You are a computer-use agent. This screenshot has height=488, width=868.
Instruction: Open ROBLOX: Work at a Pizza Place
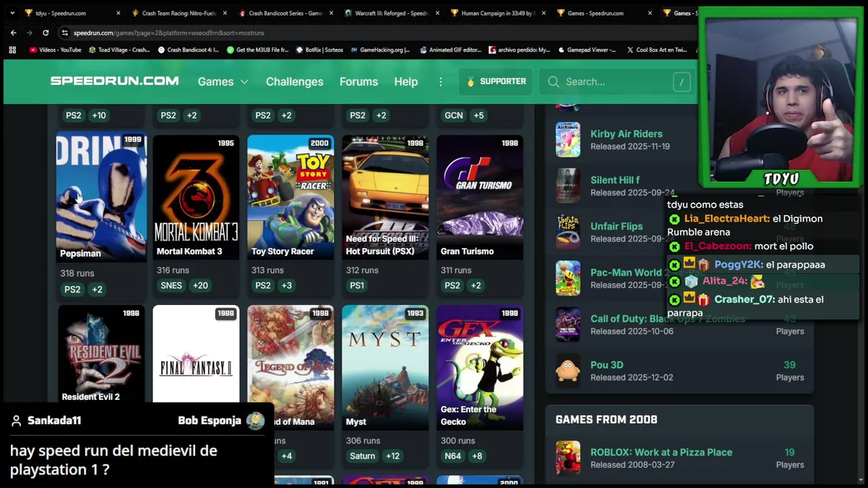click(661, 452)
